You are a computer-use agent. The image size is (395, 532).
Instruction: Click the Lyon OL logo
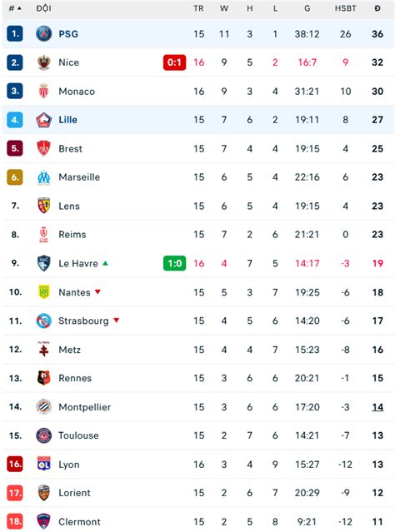pos(44,464)
